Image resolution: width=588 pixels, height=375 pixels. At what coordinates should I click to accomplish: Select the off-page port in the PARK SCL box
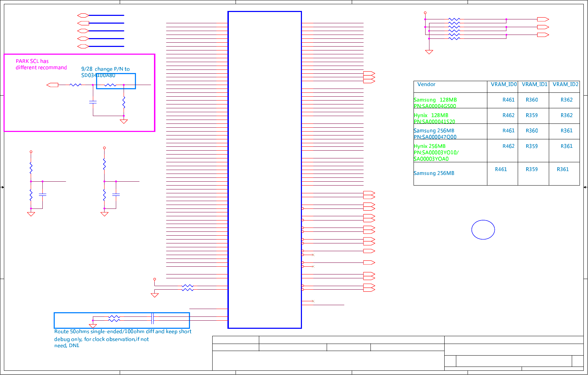[x=52, y=85]
